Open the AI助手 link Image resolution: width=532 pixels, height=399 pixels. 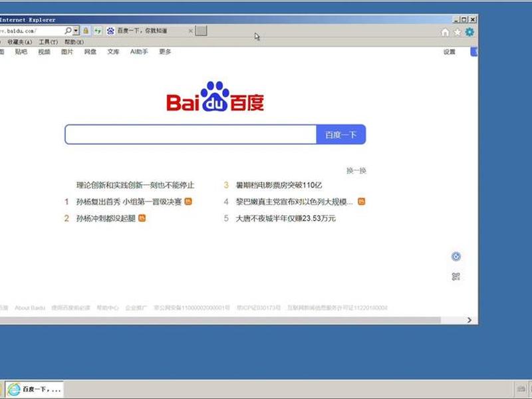(x=139, y=52)
